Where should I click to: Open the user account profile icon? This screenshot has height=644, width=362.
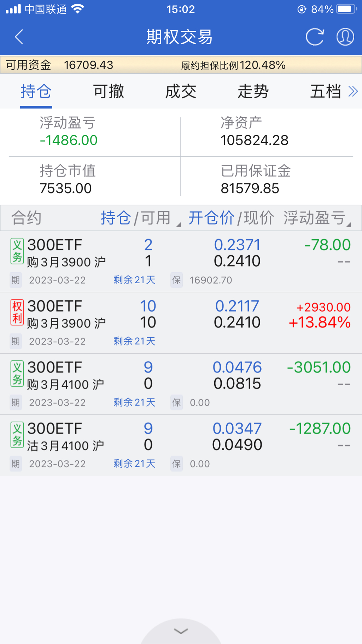345,37
